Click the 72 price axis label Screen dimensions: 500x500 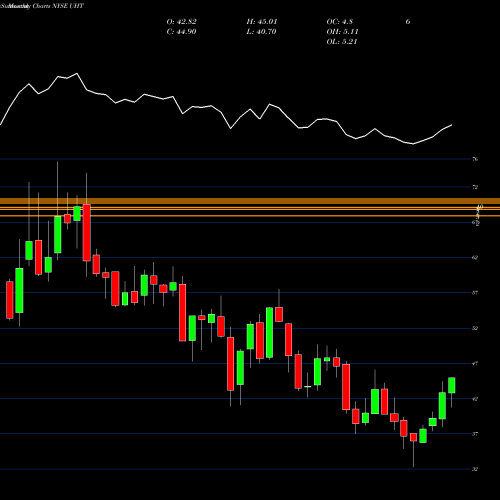475,187
